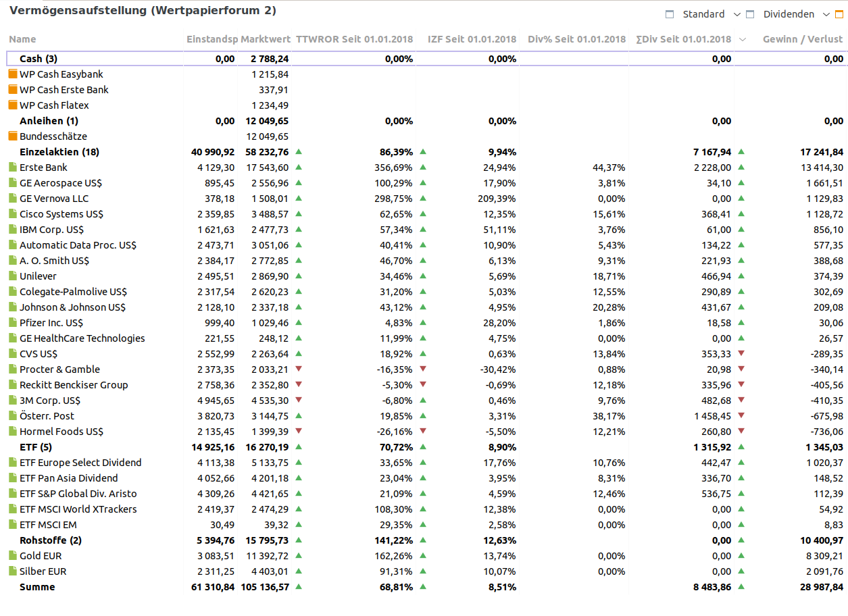Click the Automatic Data Proc. US$ icon
848x616 pixels.
click(13, 245)
